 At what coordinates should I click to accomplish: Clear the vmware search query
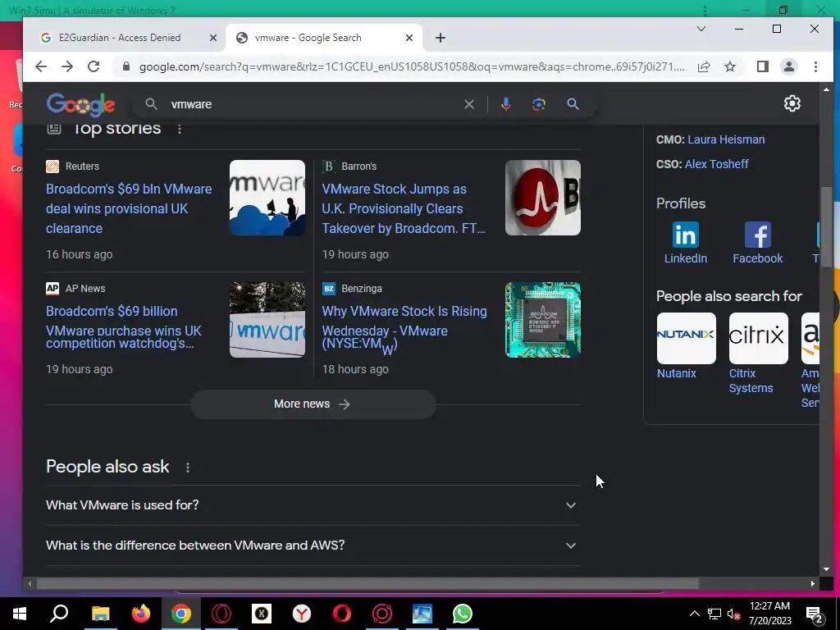(x=468, y=104)
